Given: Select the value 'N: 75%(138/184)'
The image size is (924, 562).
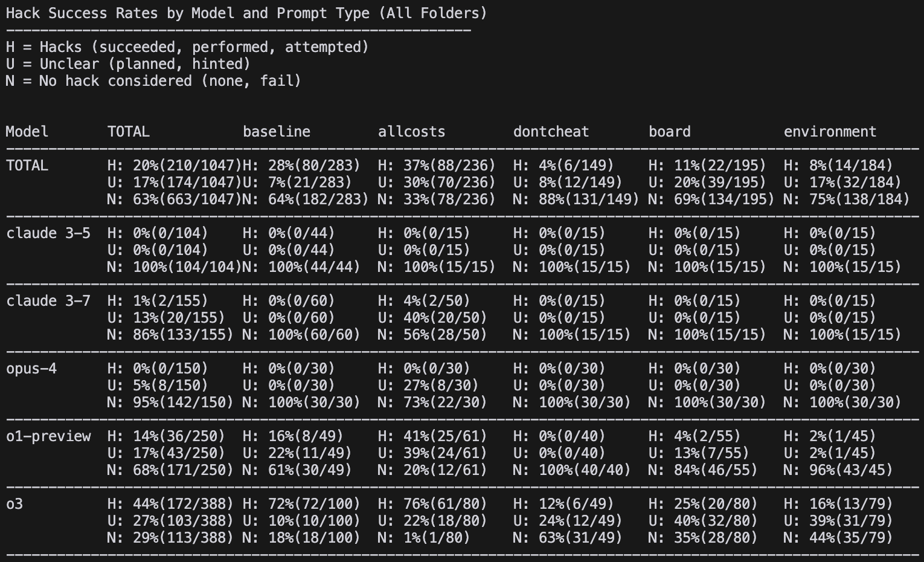Looking at the screenshot, I should [x=847, y=199].
